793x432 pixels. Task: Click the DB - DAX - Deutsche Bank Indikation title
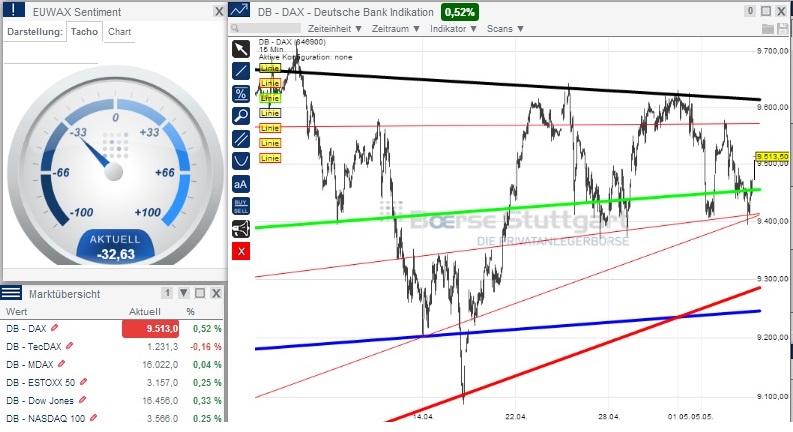tap(345, 12)
